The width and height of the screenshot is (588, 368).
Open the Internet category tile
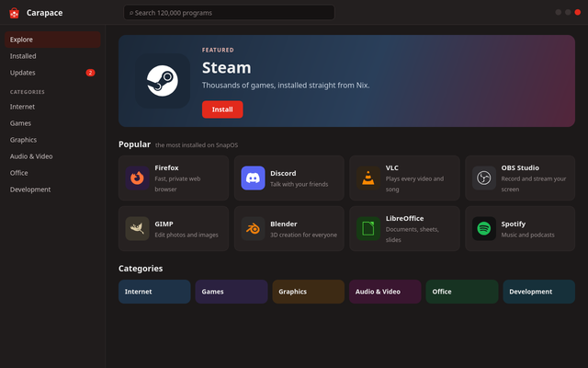pos(154,292)
